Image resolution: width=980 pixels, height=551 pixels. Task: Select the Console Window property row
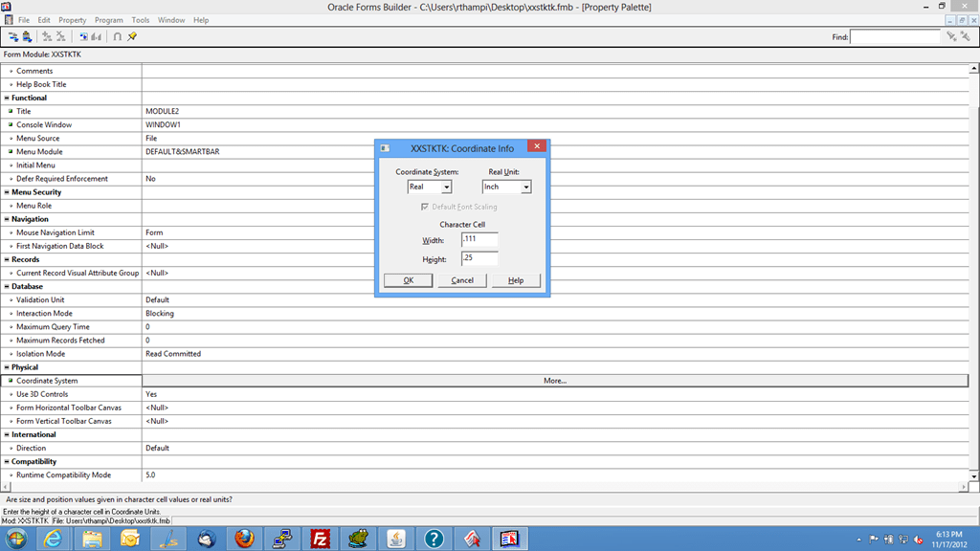[485, 125]
